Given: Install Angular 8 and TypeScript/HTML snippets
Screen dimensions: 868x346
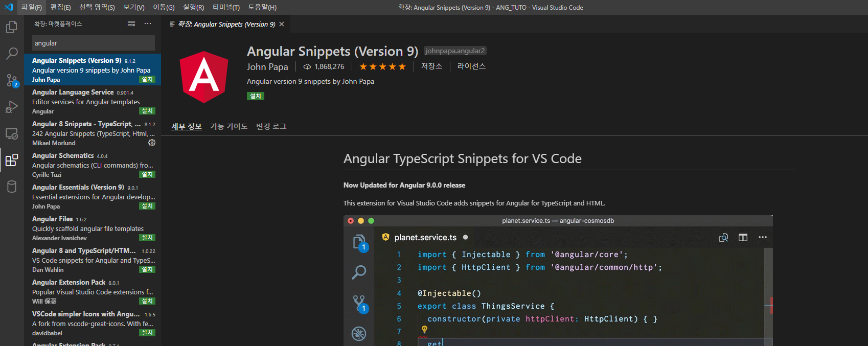Looking at the screenshot, I should (x=147, y=269).
